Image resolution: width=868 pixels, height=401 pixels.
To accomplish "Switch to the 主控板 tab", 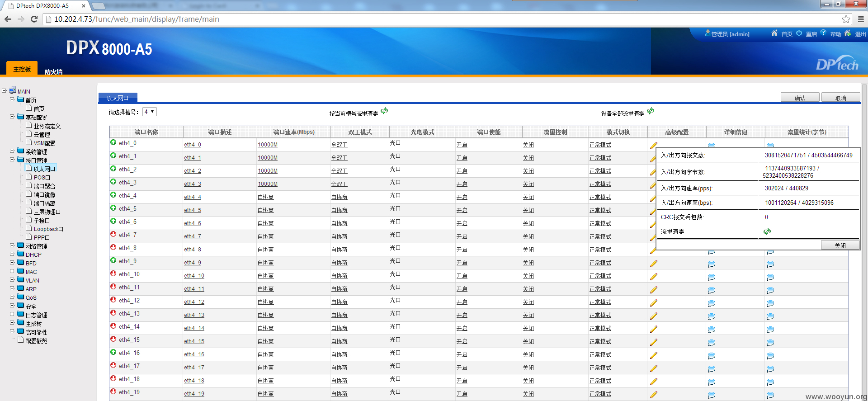I will tap(22, 69).
